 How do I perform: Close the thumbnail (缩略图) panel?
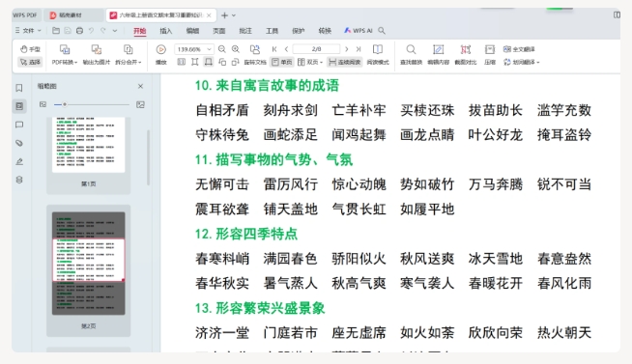[x=140, y=86]
